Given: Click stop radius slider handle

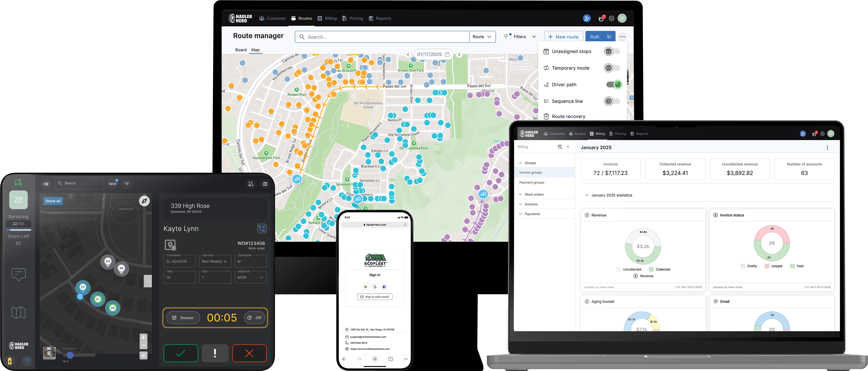Looking at the screenshot, I should [70, 355].
